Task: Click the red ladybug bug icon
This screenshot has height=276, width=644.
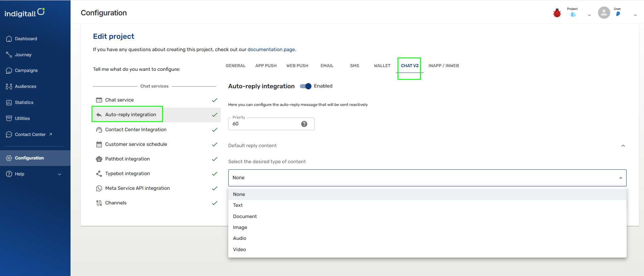Action: (557, 13)
